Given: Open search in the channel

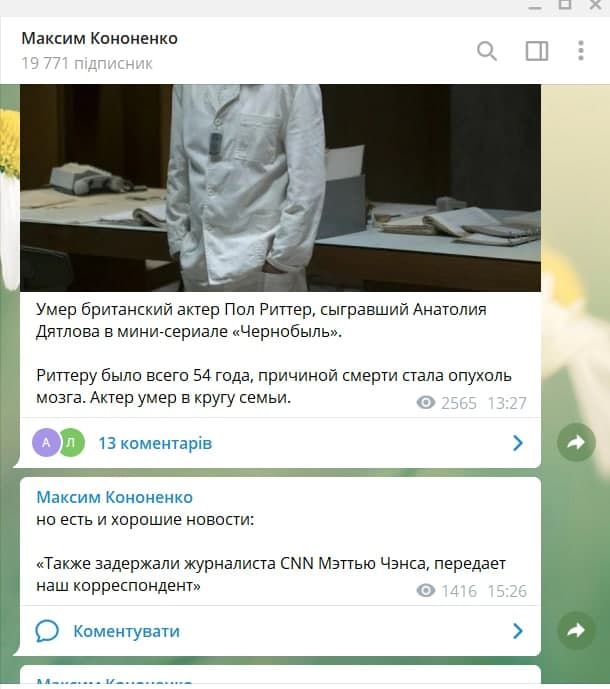Looking at the screenshot, I should coord(487,51).
